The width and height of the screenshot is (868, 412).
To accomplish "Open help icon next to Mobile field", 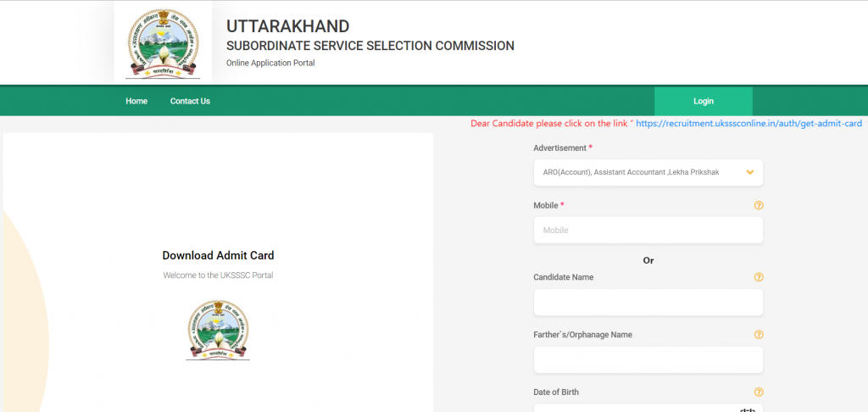I will pyautogui.click(x=759, y=205).
